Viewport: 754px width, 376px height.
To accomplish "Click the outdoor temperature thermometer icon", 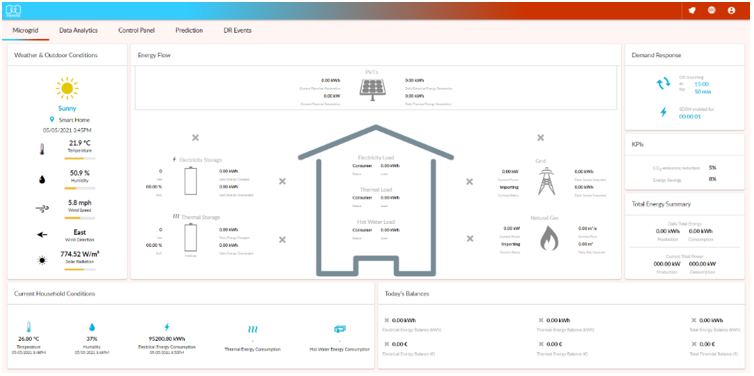I will 42,150.
